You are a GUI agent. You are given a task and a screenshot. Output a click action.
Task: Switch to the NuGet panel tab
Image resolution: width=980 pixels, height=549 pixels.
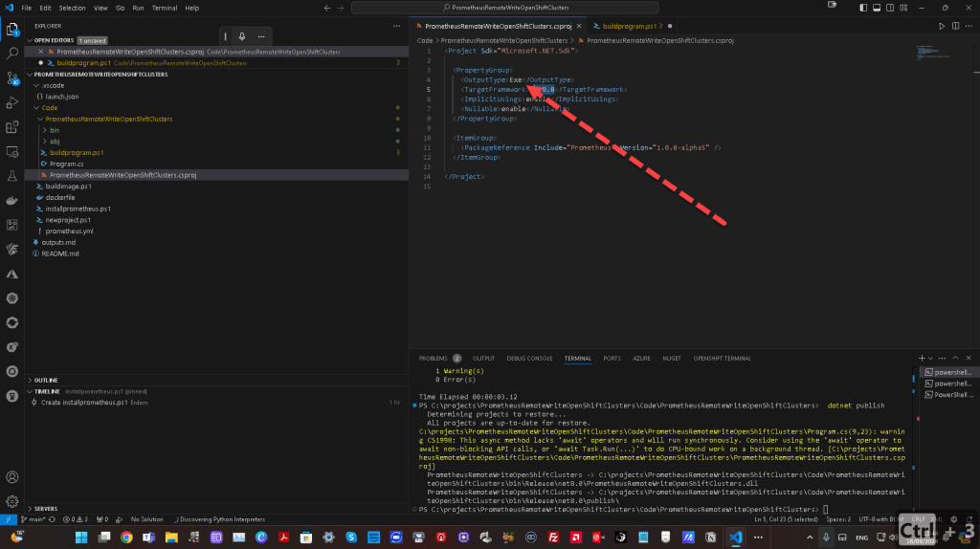pyautogui.click(x=671, y=359)
